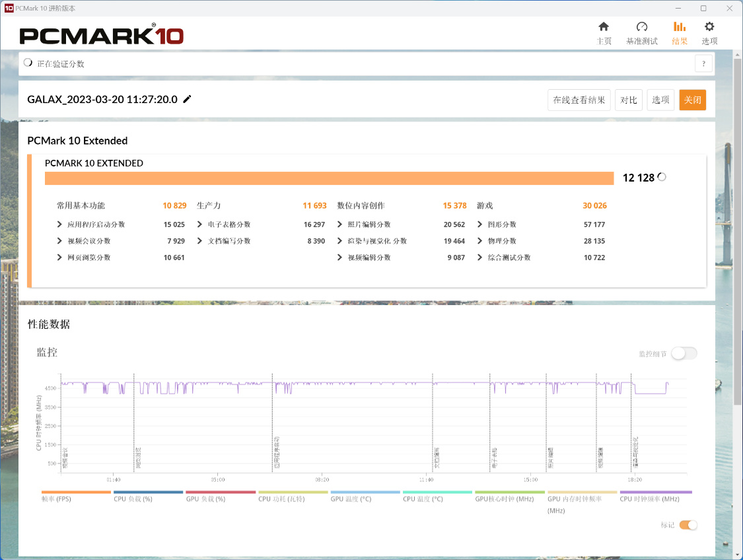
Task: Expand 文档编写分数 row
Action: (199, 240)
